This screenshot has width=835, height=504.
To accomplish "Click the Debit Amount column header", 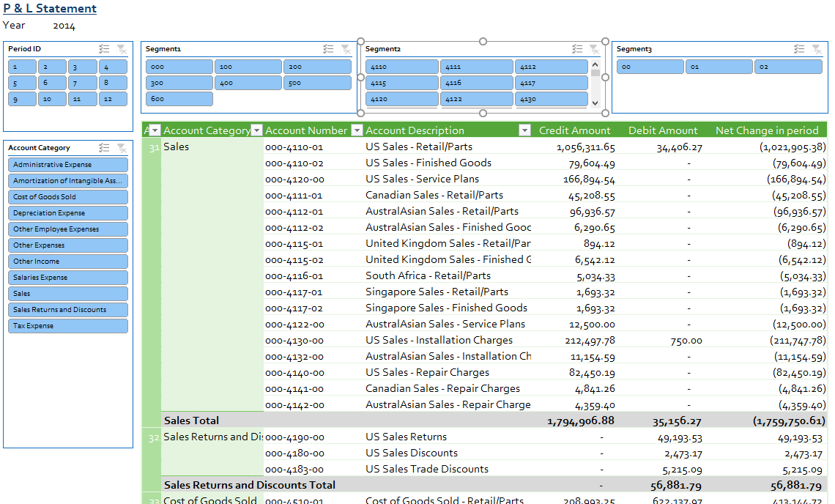I will 662,130.
